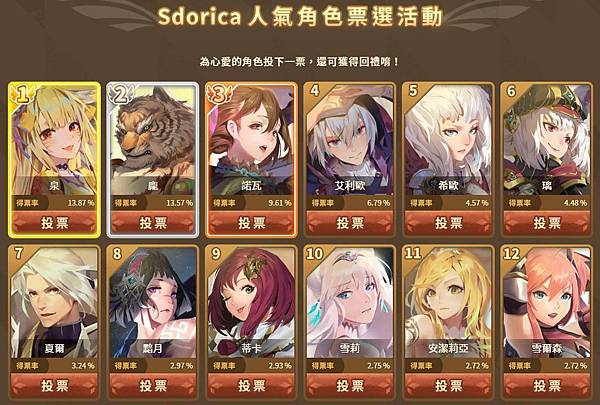Select the bronze rank 3 badge icon
The width and height of the screenshot is (600, 405).
point(219,95)
